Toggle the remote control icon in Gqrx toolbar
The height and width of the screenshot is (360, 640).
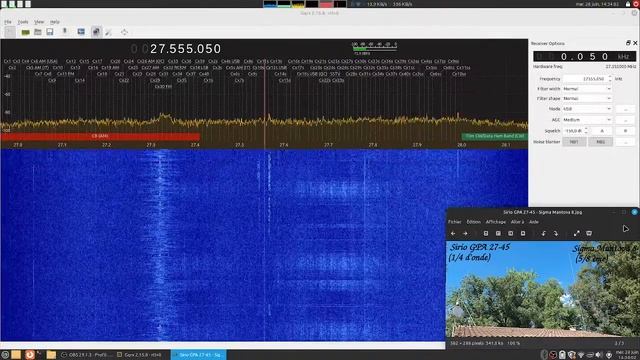pos(96,32)
